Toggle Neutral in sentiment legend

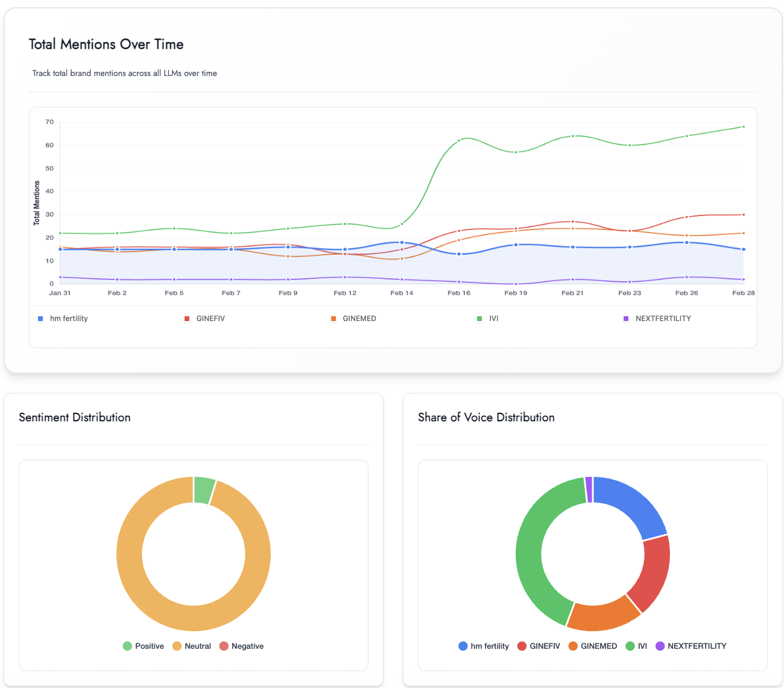click(192, 646)
